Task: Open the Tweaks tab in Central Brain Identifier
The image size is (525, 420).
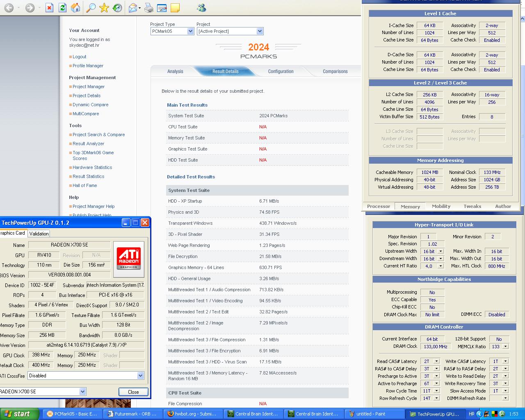Action: click(472, 206)
